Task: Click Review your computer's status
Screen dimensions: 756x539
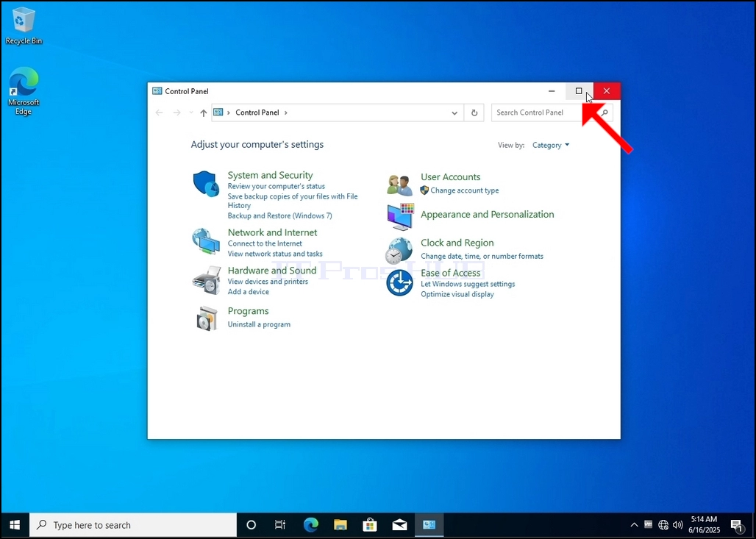Action: [x=277, y=186]
